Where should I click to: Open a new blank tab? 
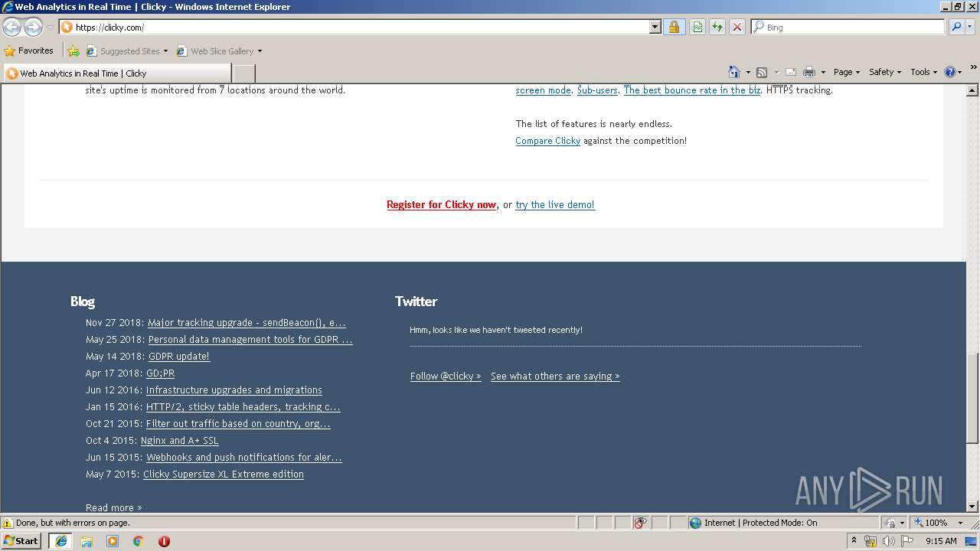click(243, 73)
